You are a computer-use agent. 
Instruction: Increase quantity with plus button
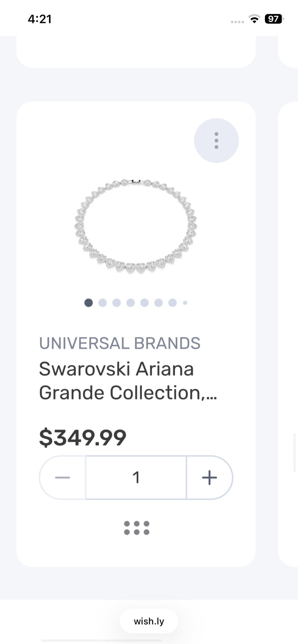click(x=209, y=477)
